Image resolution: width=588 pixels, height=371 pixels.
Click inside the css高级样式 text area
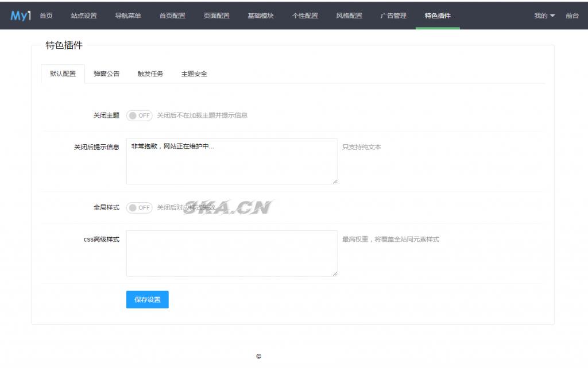[x=231, y=253]
